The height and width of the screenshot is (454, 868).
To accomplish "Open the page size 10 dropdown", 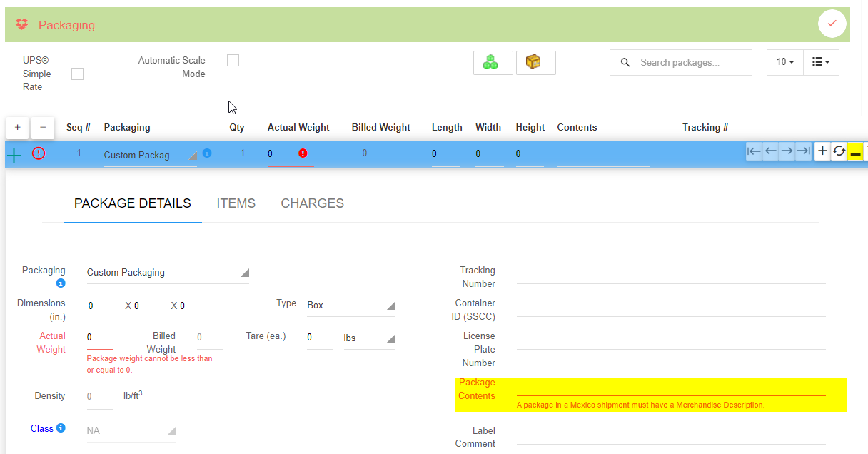I will 785,62.
